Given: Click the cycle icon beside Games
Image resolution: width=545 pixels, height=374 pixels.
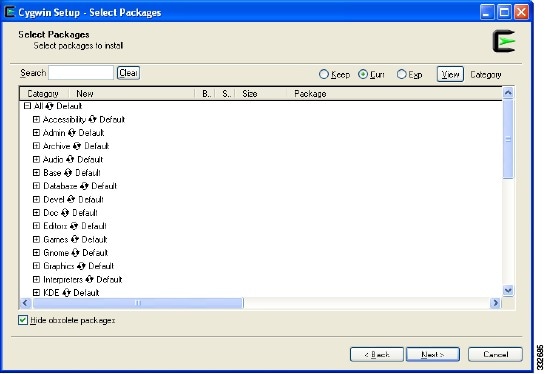Looking at the screenshot, I should pos(75,239).
